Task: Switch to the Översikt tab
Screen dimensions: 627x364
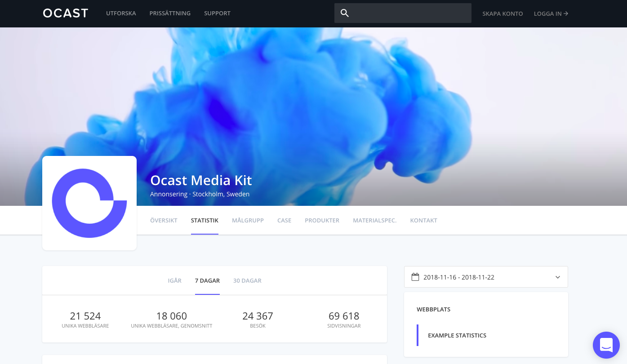Action: (x=164, y=221)
